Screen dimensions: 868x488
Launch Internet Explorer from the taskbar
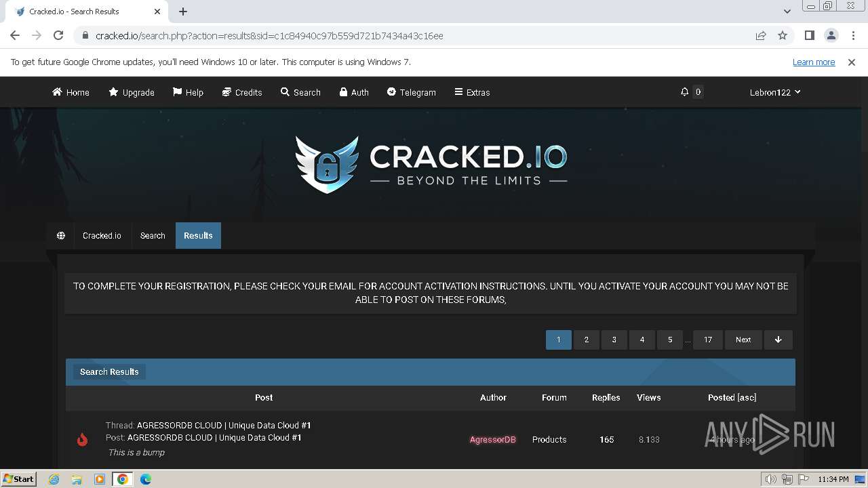[54, 479]
